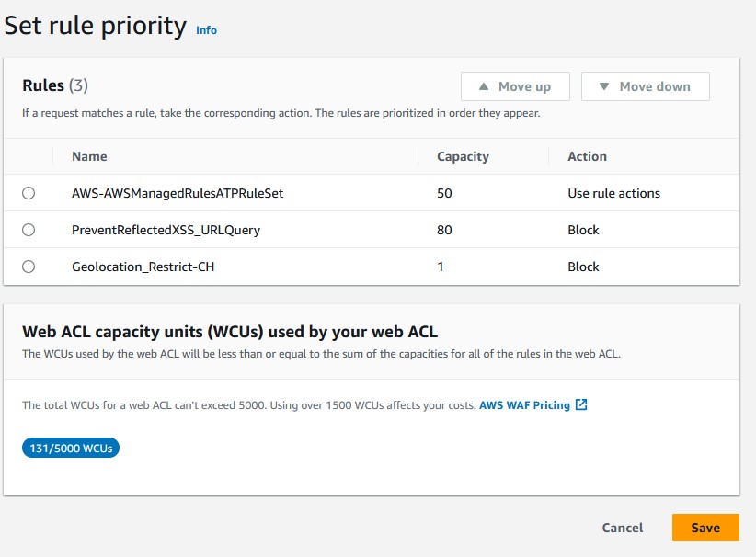Image resolution: width=756 pixels, height=557 pixels.
Task: Click the 'Use rule actions' cell
Action: (613, 193)
